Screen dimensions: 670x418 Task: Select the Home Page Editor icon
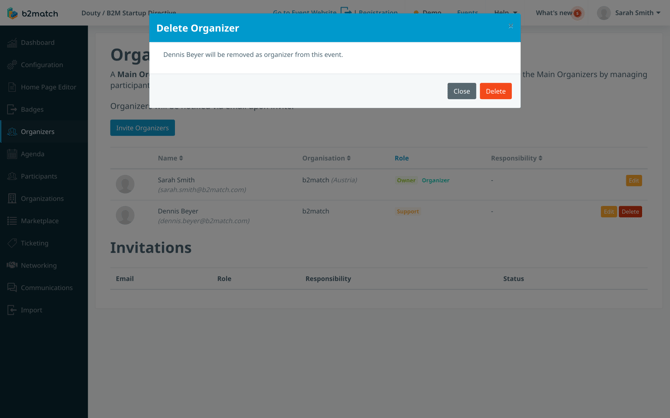[12, 87]
